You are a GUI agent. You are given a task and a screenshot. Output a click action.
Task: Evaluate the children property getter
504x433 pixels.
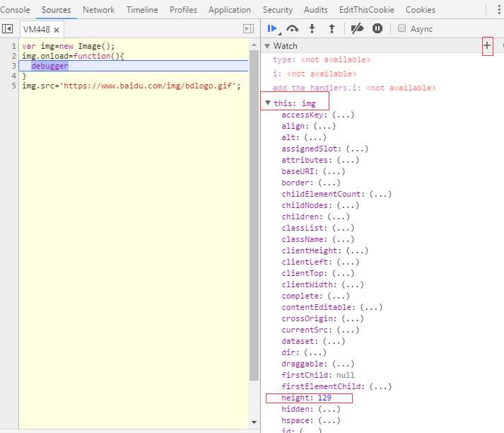(339, 216)
